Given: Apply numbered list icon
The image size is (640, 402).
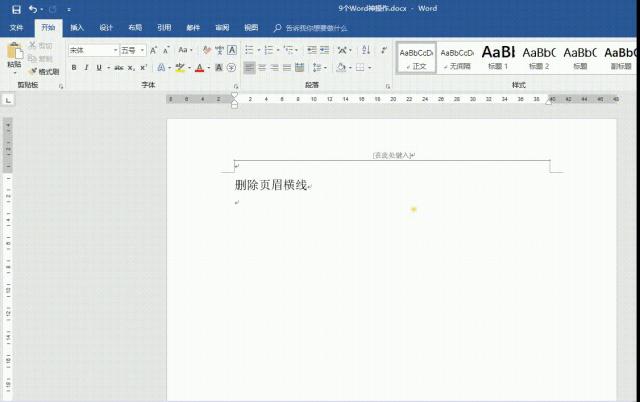Looking at the screenshot, I should point(269,50).
